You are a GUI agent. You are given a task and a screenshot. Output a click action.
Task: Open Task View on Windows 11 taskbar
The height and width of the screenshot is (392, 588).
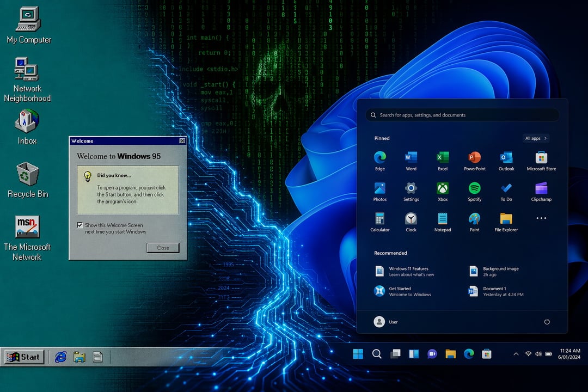click(395, 354)
